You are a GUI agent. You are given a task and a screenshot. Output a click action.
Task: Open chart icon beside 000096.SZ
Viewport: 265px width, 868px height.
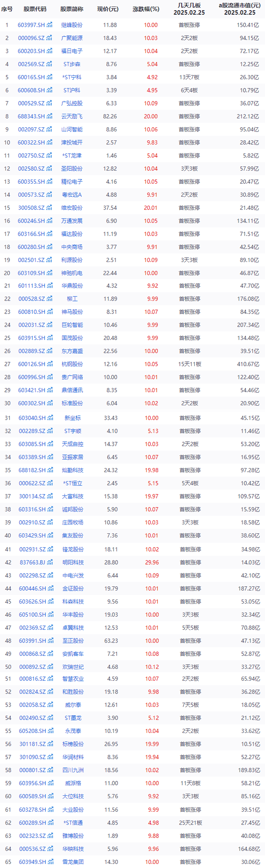pyautogui.click(x=49, y=38)
